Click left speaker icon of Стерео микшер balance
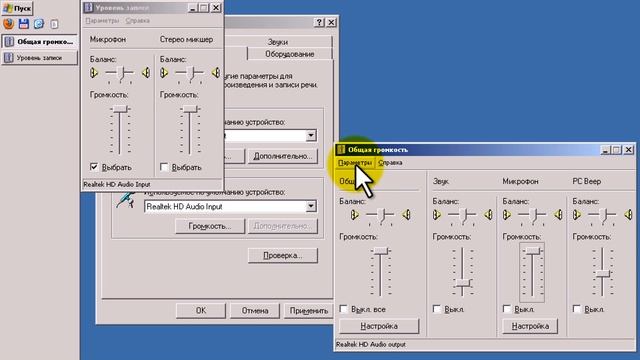Viewport: 640px width, 360px height. pos(164,73)
